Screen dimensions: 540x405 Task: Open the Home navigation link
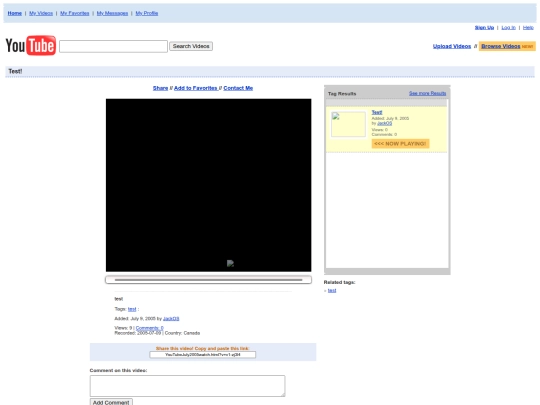click(x=15, y=13)
